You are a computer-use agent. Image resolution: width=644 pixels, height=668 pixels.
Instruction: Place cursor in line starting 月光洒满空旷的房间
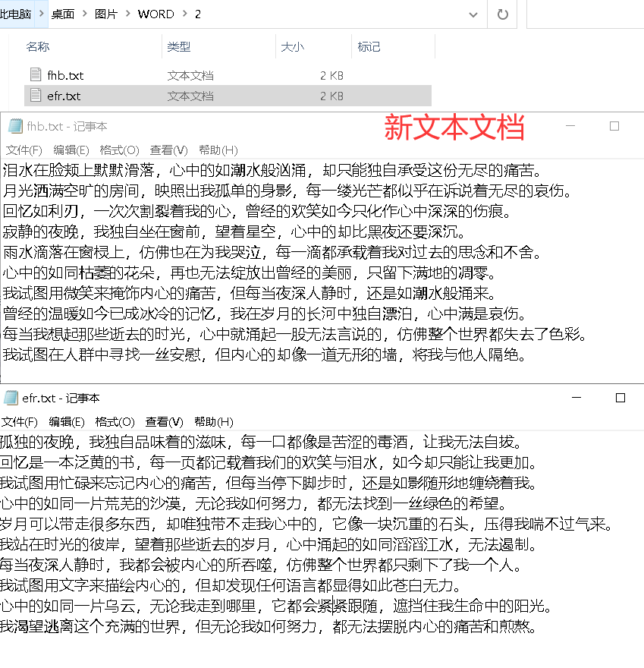(x=287, y=191)
